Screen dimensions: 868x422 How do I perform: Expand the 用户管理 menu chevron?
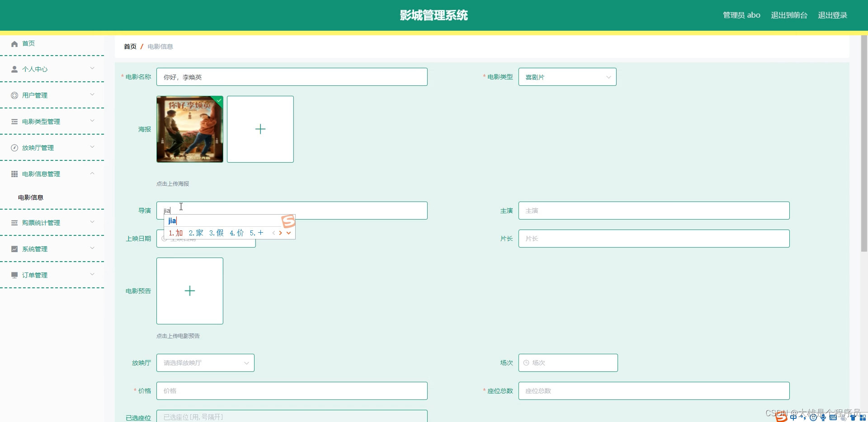click(92, 94)
